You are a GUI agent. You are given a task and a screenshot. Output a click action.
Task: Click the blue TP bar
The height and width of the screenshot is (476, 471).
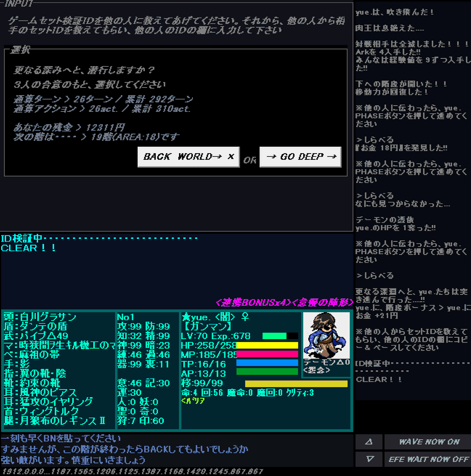267,363
